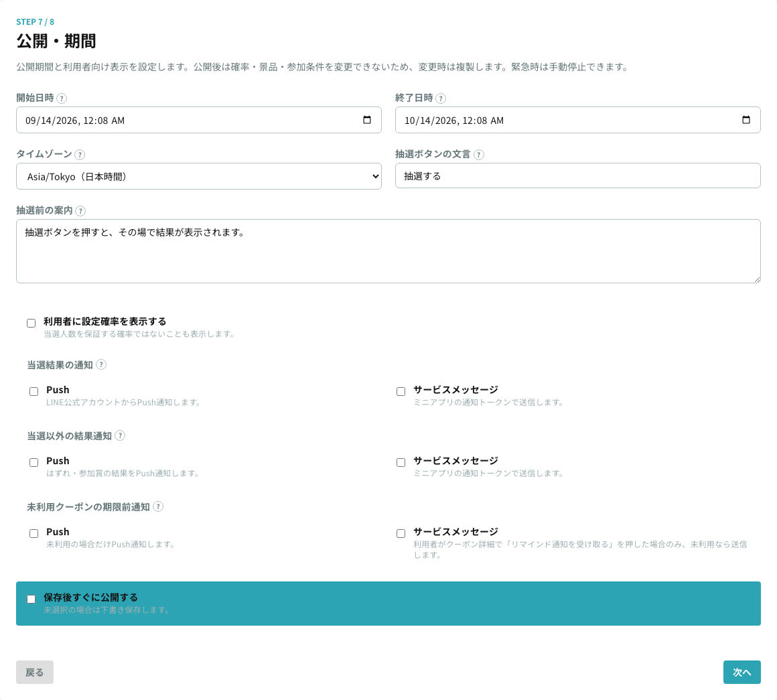This screenshot has width=777, height=700.
Task: Click the 戻る button
Action: [x=35, y=673]
